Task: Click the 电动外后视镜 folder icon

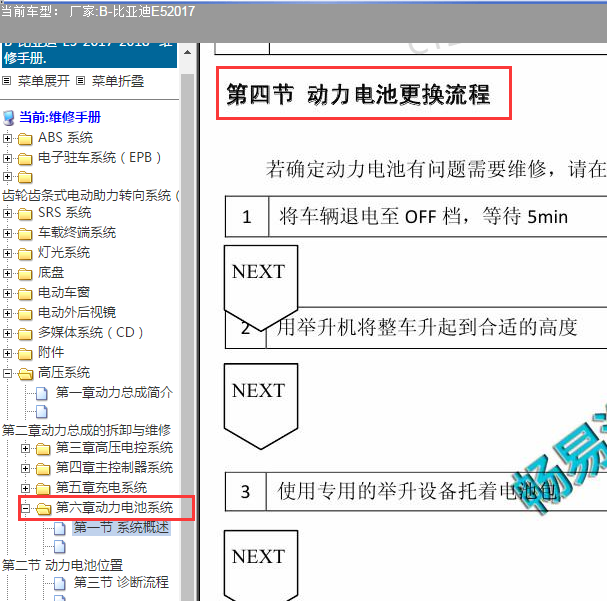Action: [x=25, y=314]
